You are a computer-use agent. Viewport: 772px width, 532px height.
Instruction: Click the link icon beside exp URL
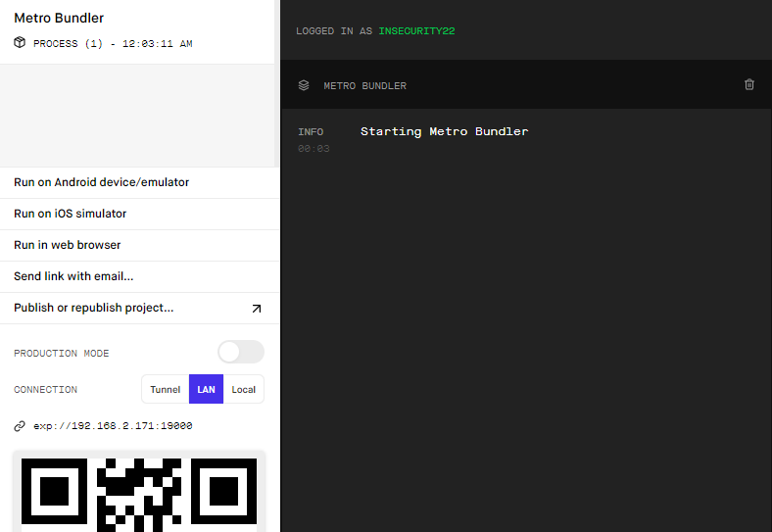(x=20, y=426)
